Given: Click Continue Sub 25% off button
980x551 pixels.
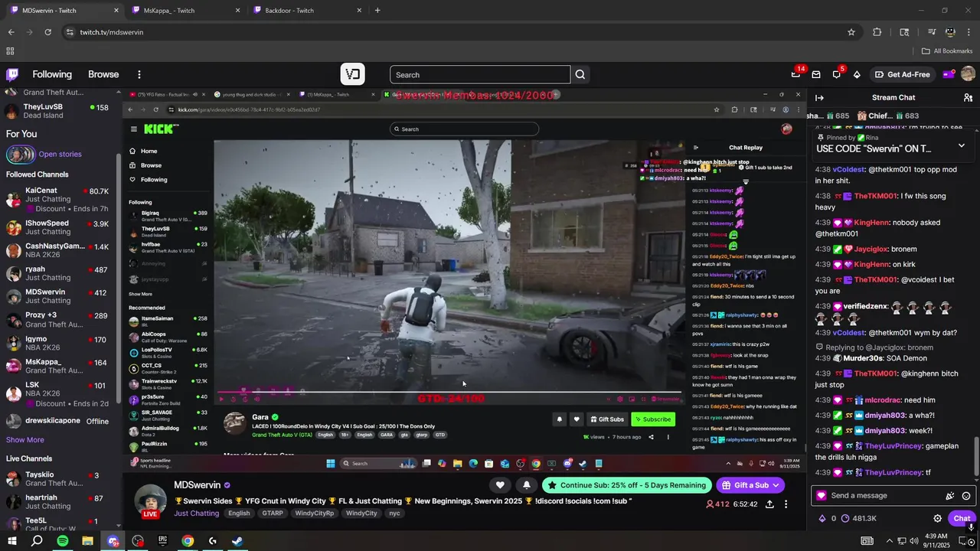Looking at the screenshot, I should click(626, 485).
